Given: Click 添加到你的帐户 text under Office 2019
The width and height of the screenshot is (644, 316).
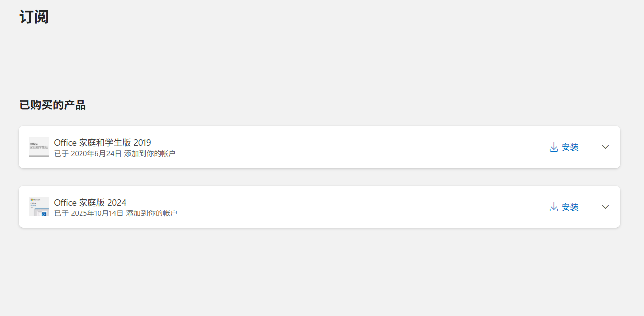Looking at the screenshot, I should pos(150,154).
